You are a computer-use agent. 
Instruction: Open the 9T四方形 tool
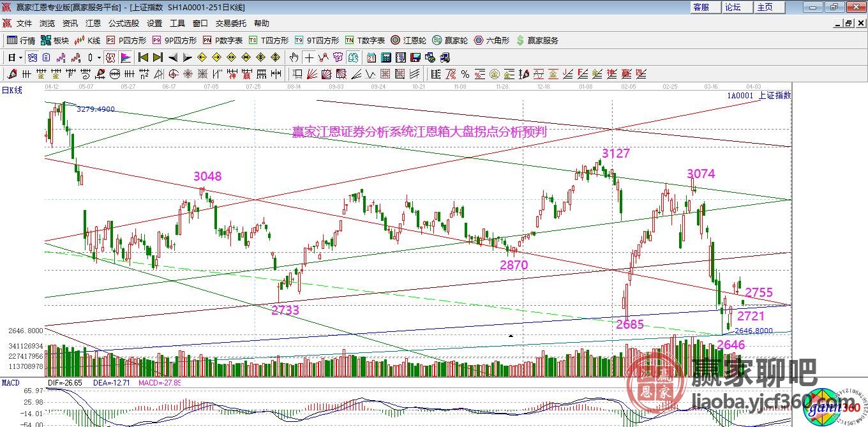317,40
